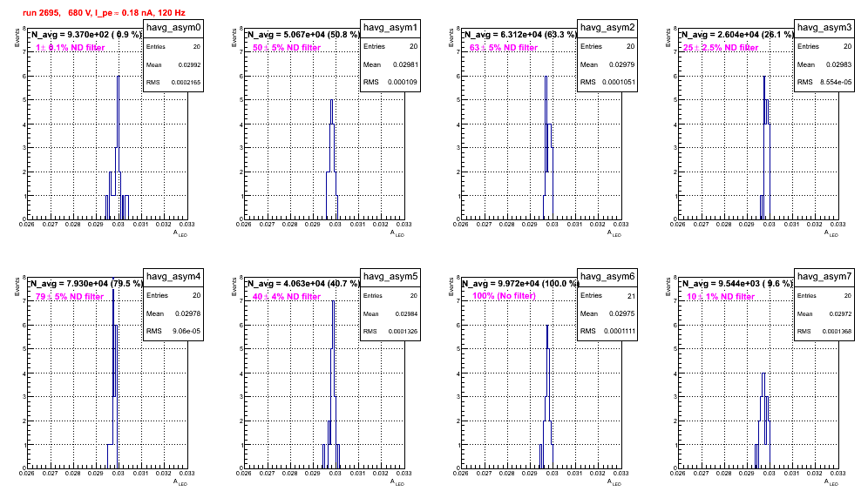Click Mean value 0.02978

pos(188,313)
